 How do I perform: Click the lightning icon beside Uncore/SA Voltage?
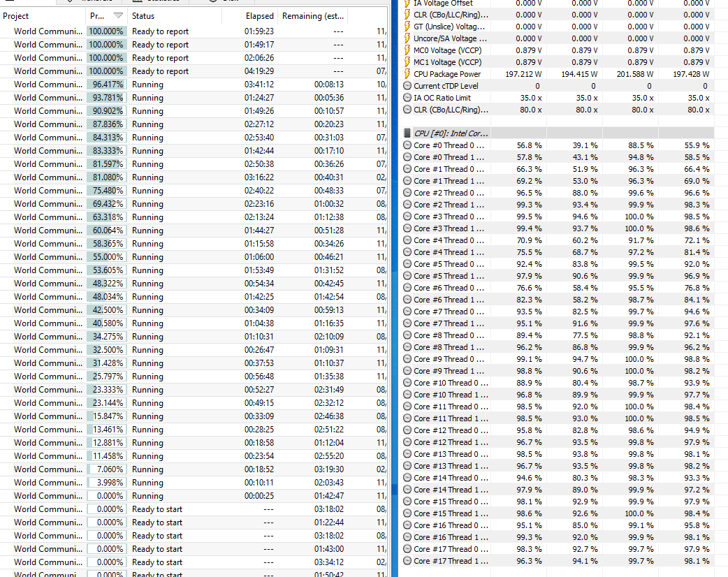(x=407, y=38)
